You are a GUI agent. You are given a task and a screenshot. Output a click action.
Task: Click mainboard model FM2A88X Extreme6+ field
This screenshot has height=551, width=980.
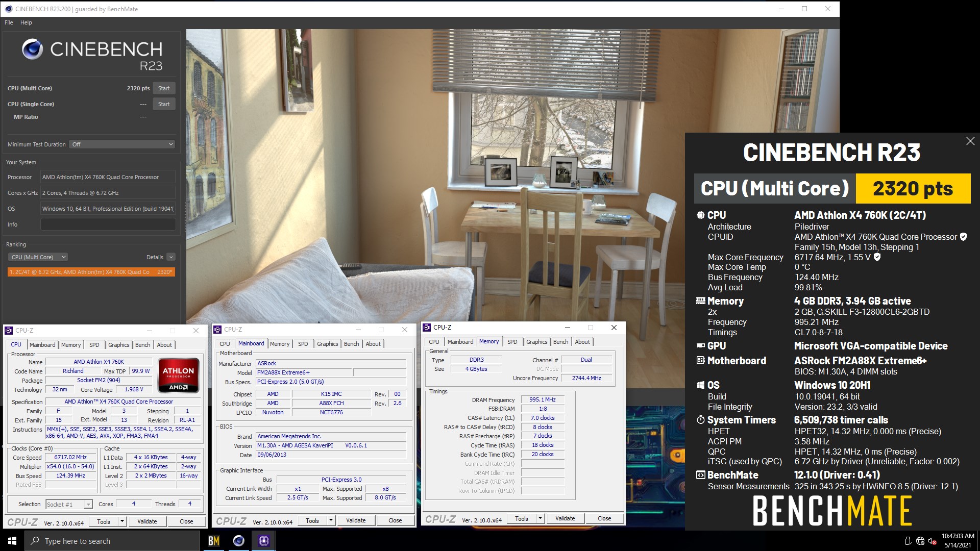(304, 372)
